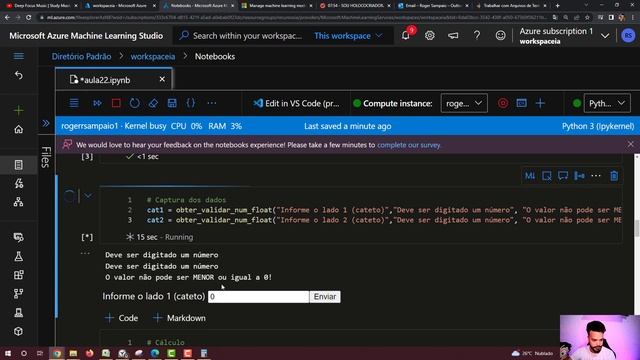
Task: Collapse the running cell chevron
Action: (x=88, y=196)
